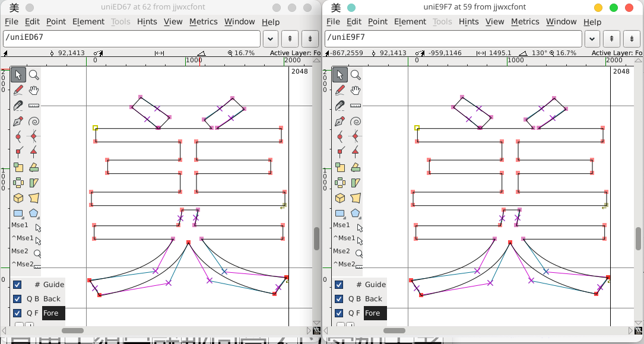Viewport: 644px width, 344px height.
Task: Select the 3D Rotate cube tool in the uniED67 window
Action: point(18,198)
